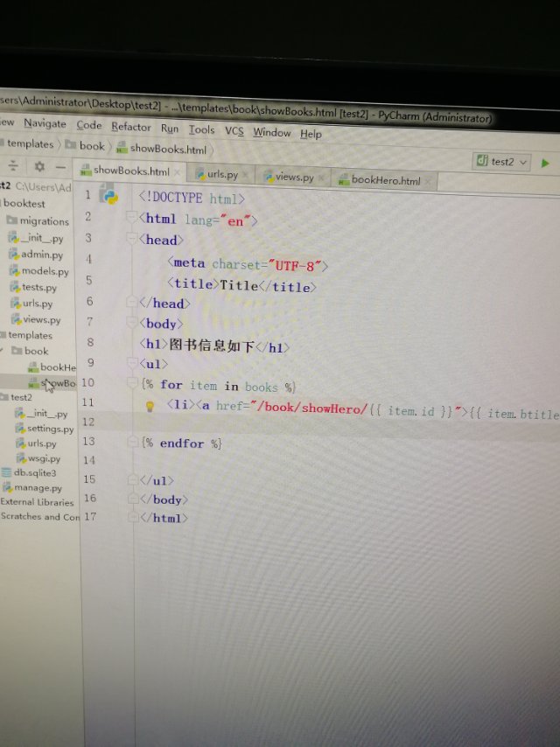Select the booktest folder in project tree
The image size is (560, 747).
point(24,204)
